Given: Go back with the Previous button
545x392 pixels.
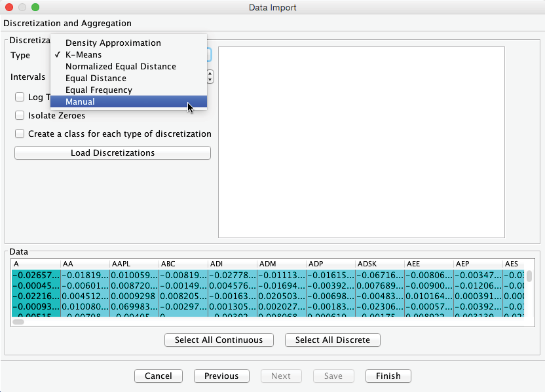Looking at the screenshot, I should click(221, 376).
